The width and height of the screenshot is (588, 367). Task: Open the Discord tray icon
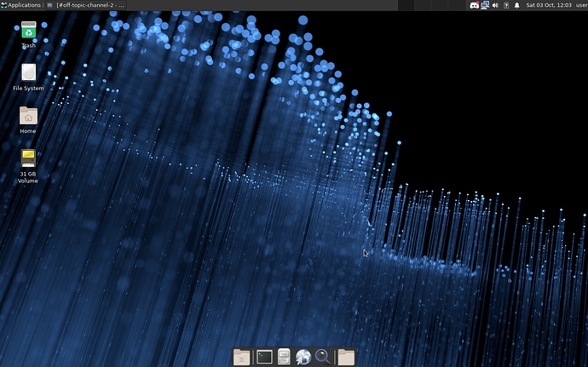coord(474,5)
